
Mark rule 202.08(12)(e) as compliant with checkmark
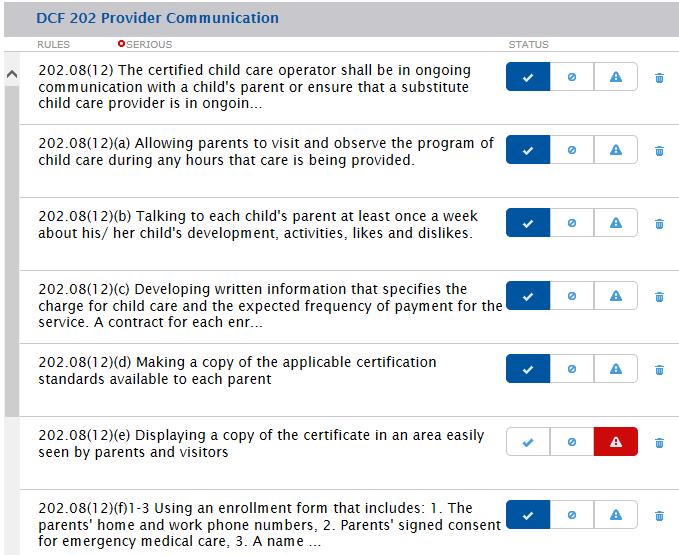coord(528,442)
